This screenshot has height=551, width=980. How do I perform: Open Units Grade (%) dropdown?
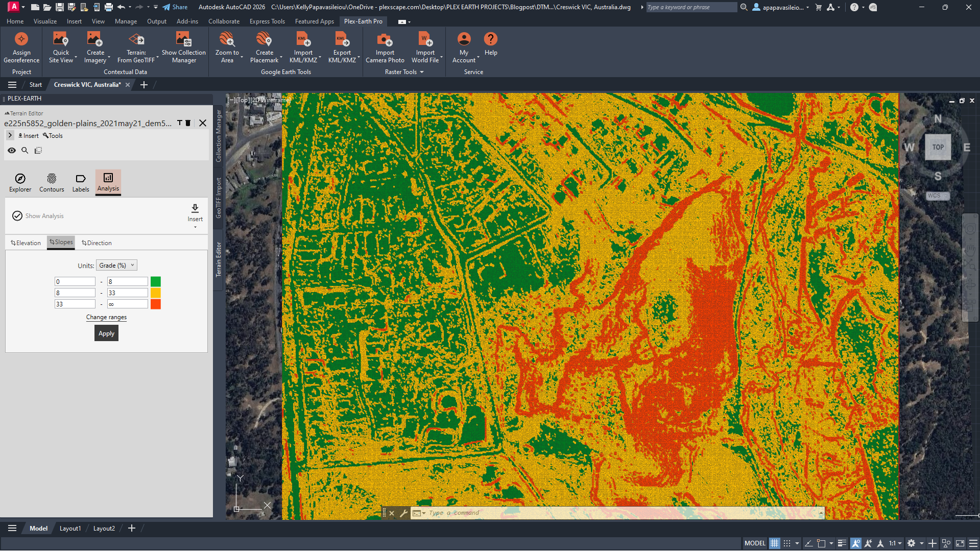[116, 266]
